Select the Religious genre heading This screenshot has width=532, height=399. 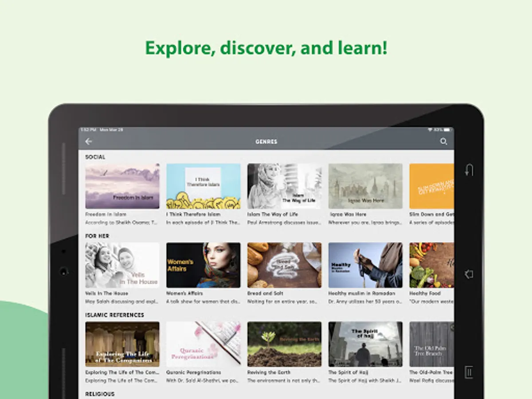click(100, 394)
